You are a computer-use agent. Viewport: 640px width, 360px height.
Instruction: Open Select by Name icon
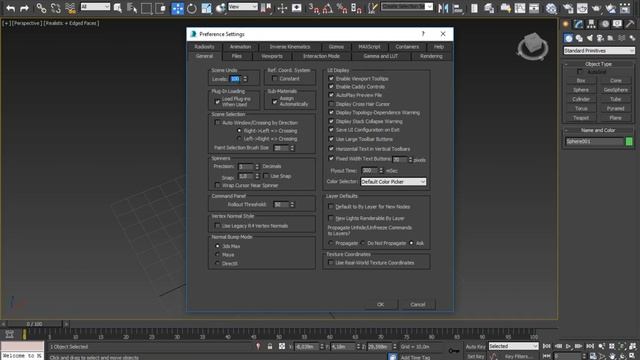coord(132,8)
